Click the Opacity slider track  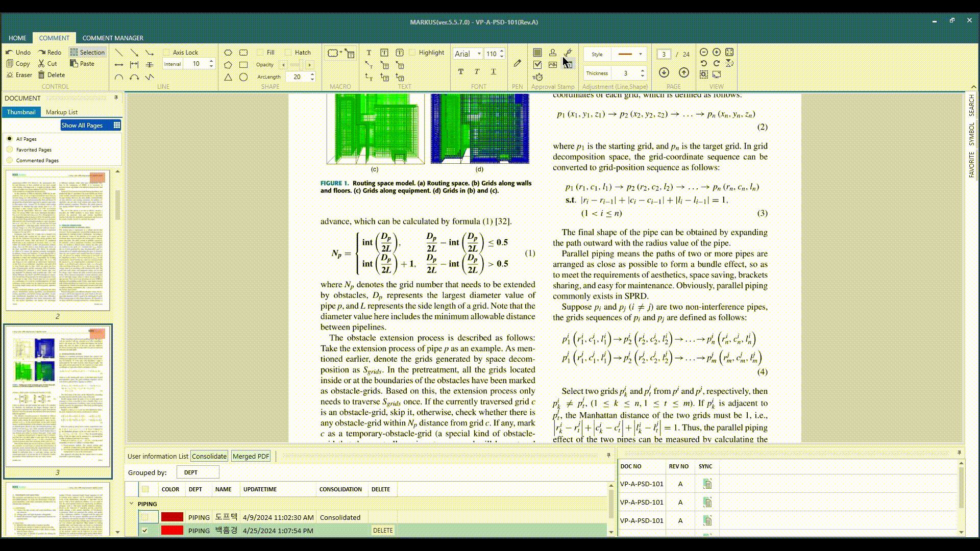pyautogui.click(x=296, y=65)
